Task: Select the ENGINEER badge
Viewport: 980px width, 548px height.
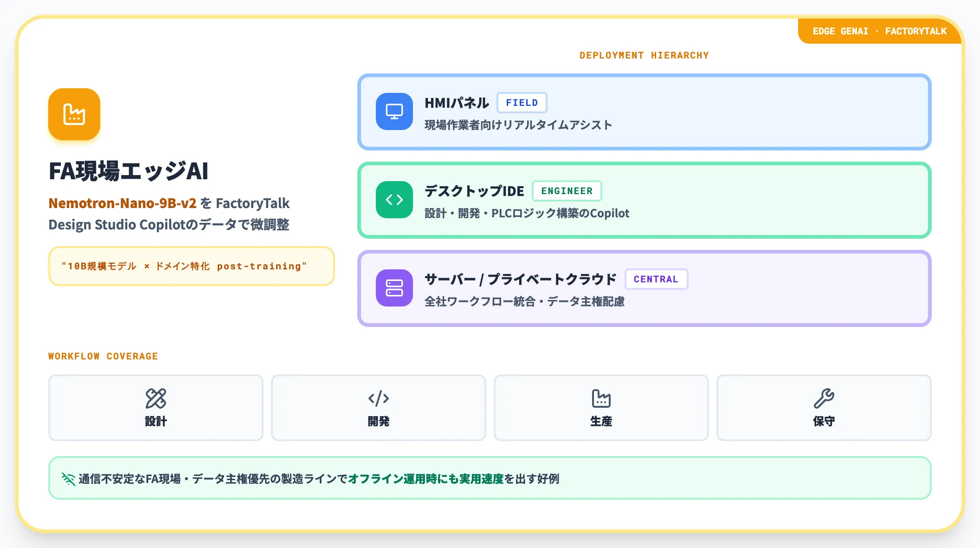Action: pos(567,191)
